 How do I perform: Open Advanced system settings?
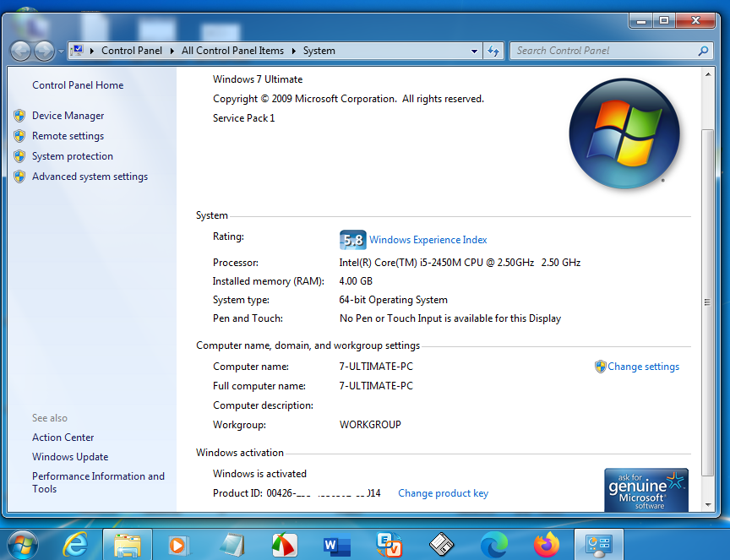tap(90, 177)
